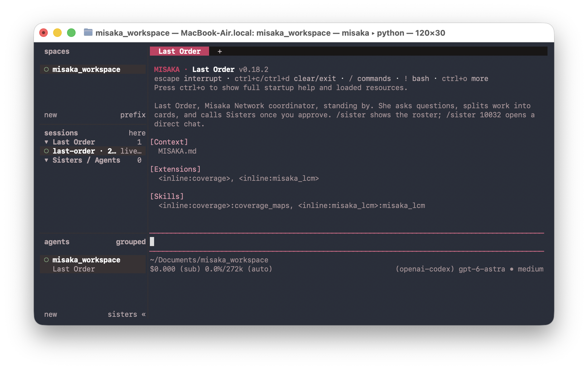Viewport: 588px width, 370px height.
Task: Open the last-order live session row
Action: click(92, 151)
